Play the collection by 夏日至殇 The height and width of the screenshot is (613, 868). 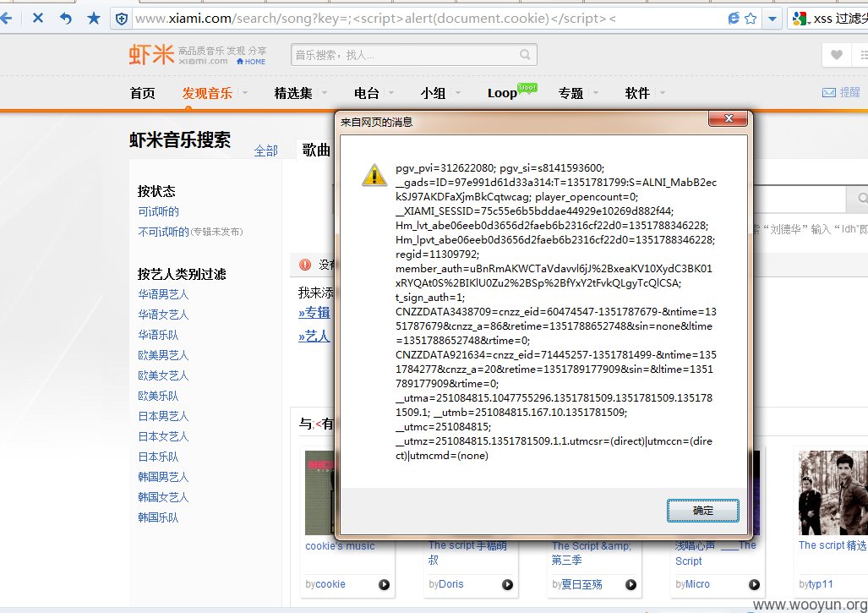tap(631, 584)
